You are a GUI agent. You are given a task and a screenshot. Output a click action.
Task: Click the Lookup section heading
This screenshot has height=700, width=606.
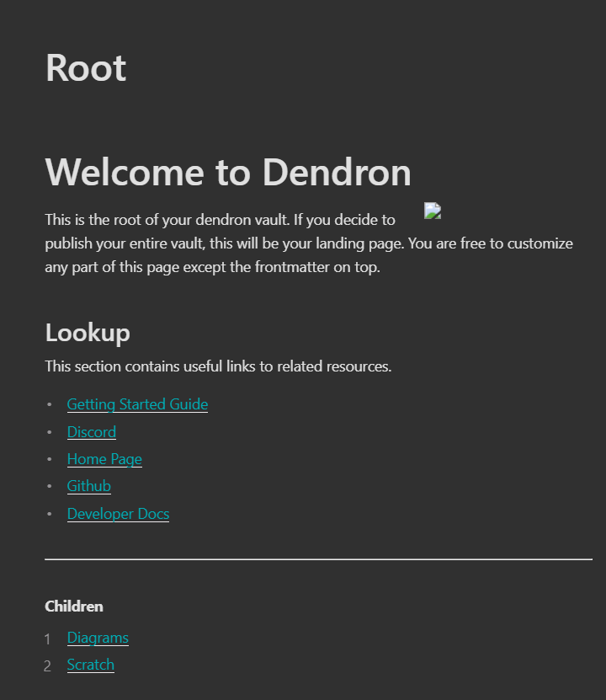[88, 333]
